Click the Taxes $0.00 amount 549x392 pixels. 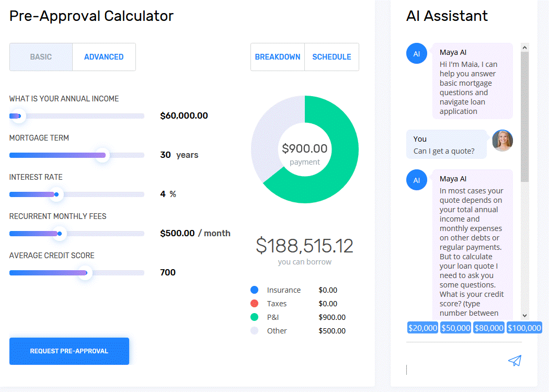click(328, 304)
